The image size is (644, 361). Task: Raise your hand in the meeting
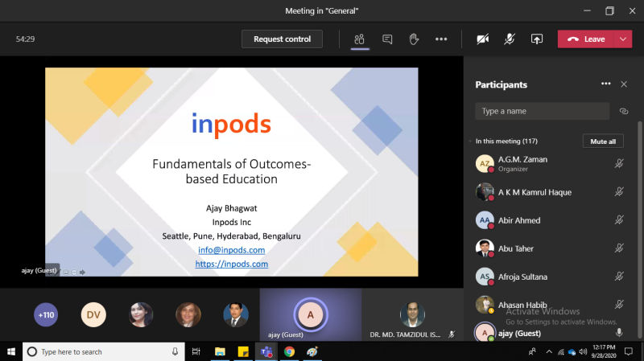(414, 39)
